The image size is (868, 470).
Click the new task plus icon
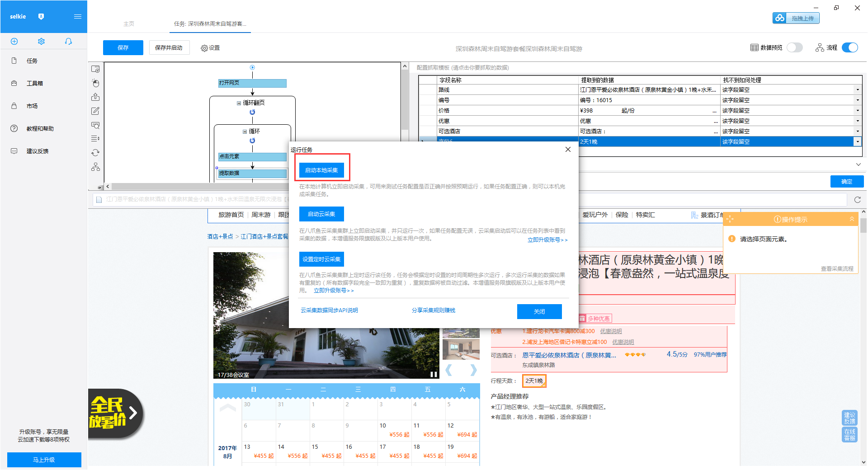click(x=14, y=42)
